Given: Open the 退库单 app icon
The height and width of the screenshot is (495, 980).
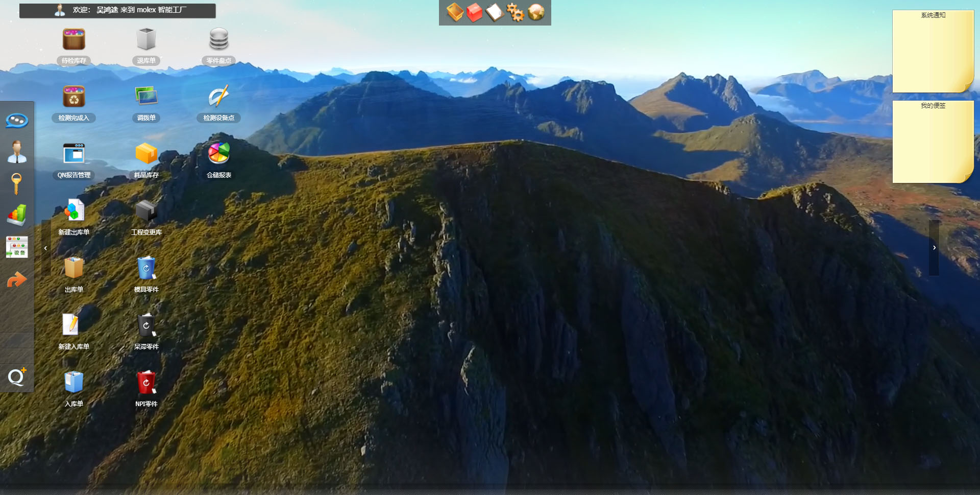Looking at the screenshot, I should [146, 40].
